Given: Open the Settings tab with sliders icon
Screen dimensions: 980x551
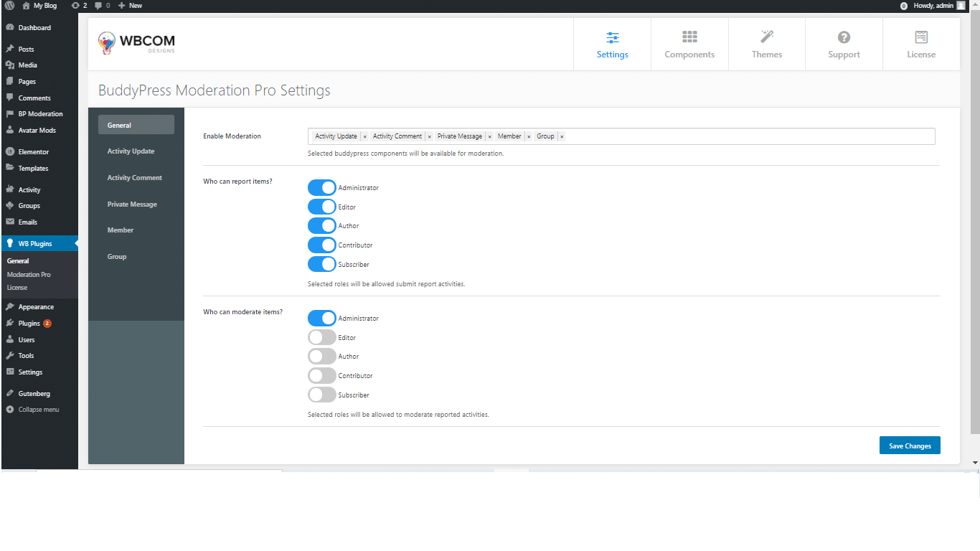Looking at the screenshot, I should [612, 44].
